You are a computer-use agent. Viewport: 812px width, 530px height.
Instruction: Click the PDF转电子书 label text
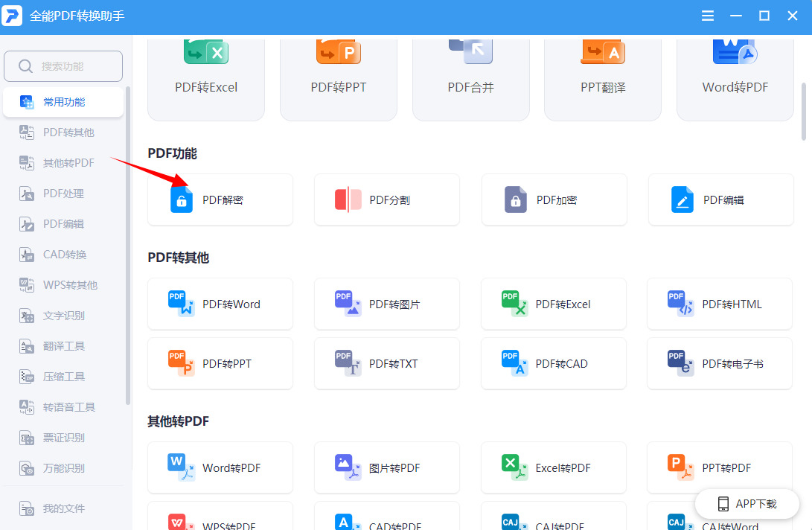[733, 364]
